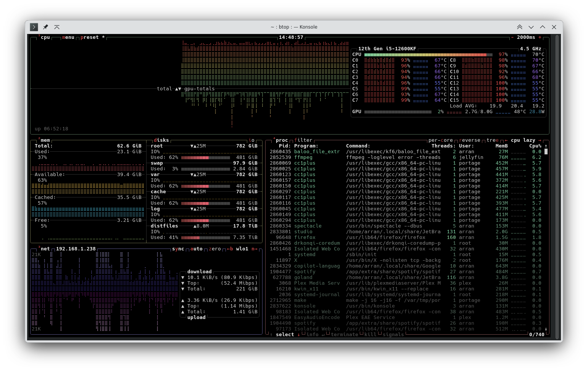
Task: Minimize the Konsole window
Action: point(531,27)
